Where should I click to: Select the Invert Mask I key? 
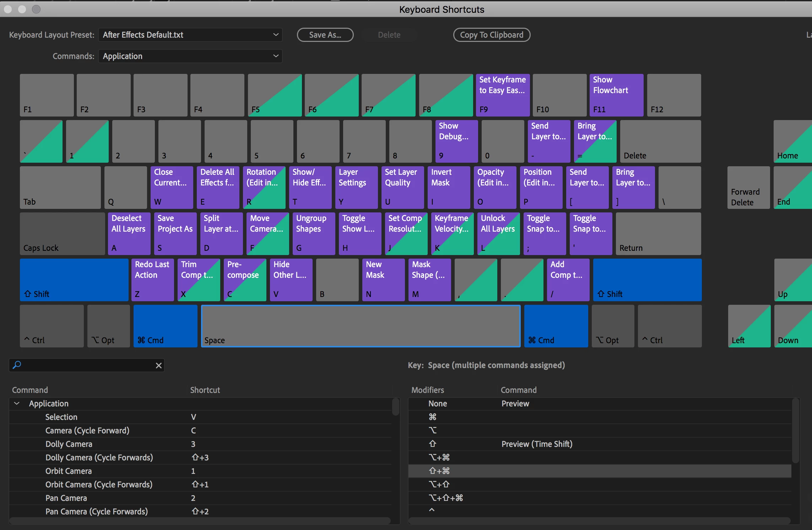coord(448,187)
